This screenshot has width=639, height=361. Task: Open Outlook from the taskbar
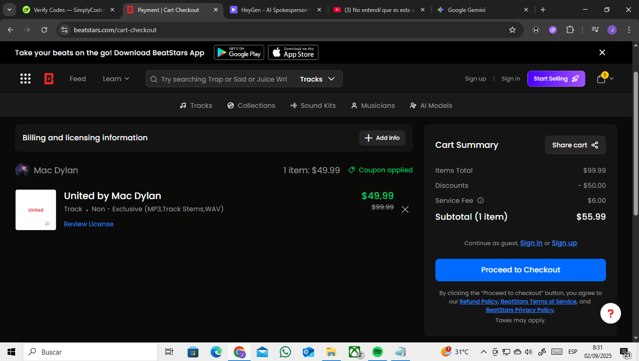[x=308, y=352]
